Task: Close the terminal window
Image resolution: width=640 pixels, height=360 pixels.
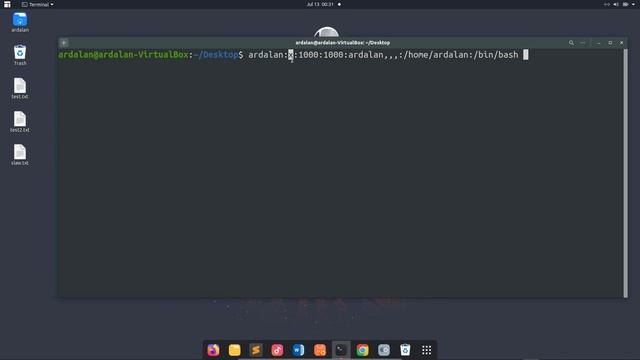Action: (622, 43)
